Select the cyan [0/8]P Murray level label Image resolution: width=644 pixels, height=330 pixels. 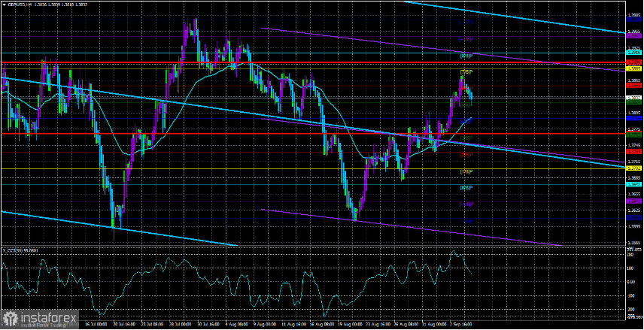coord(466,188)
